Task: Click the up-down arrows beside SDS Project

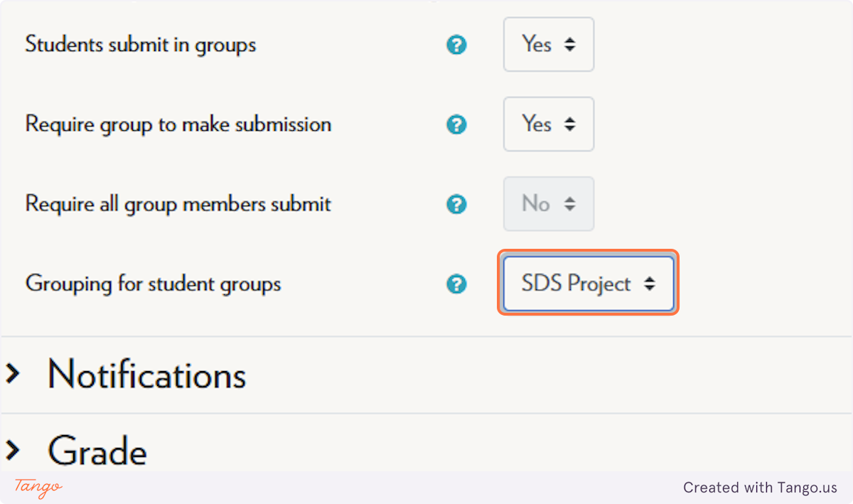Action: pos(649,284)
